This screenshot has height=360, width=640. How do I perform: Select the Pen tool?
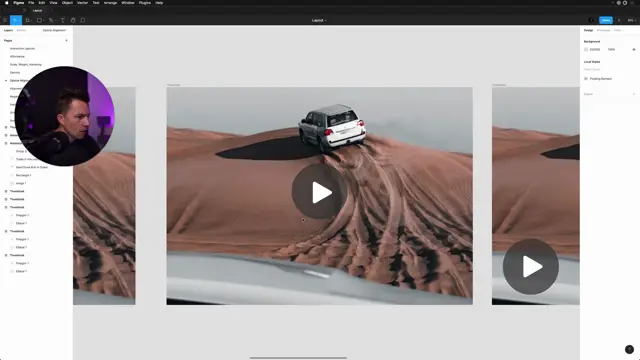pos(51,20)
